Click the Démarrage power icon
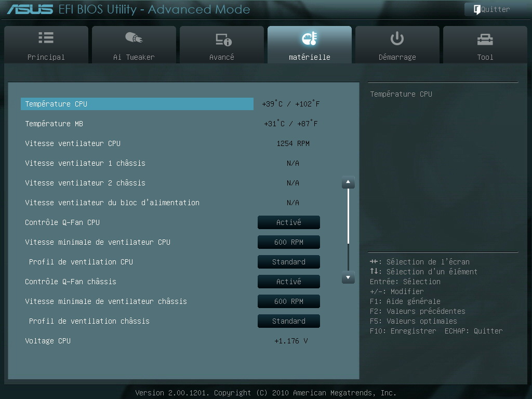 (x=397, y=38)
